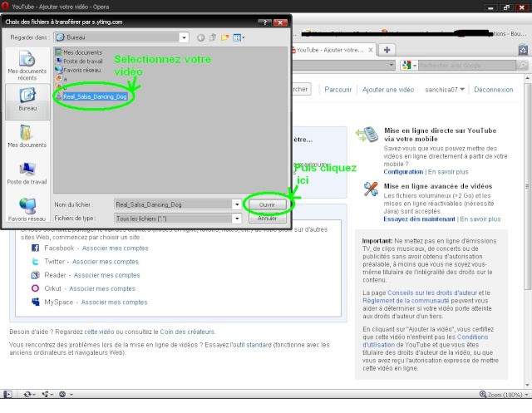Screen dimensions: 532x413
Task: Open the outil standard link
Action: (x=251, y=345)
